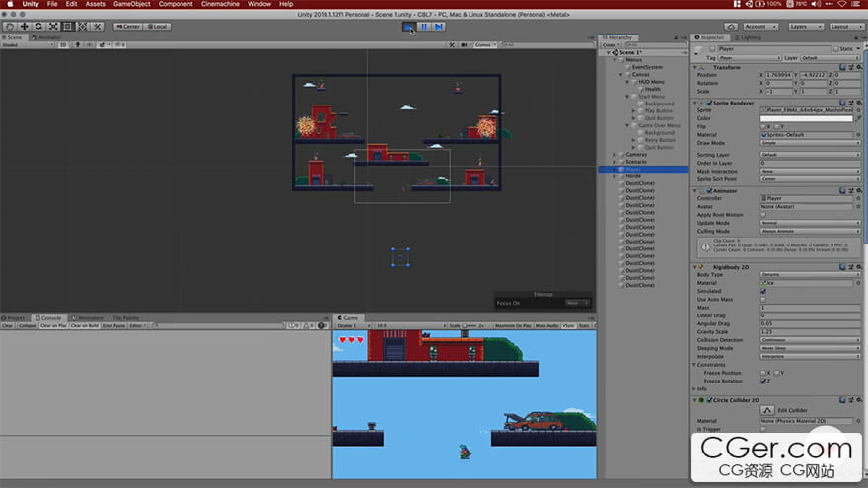Click the console Clear button

pyautogui.click(x=7, y=326)
